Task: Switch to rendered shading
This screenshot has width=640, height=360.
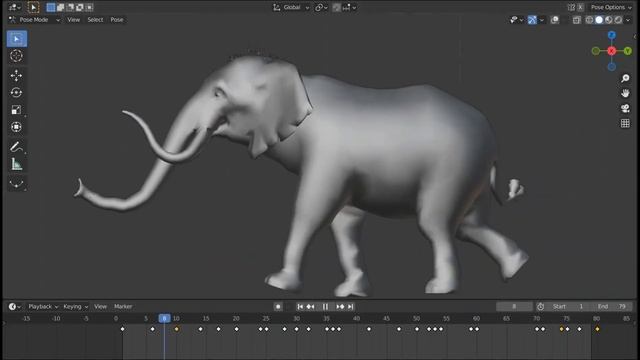Action: [x=618, y=20]
